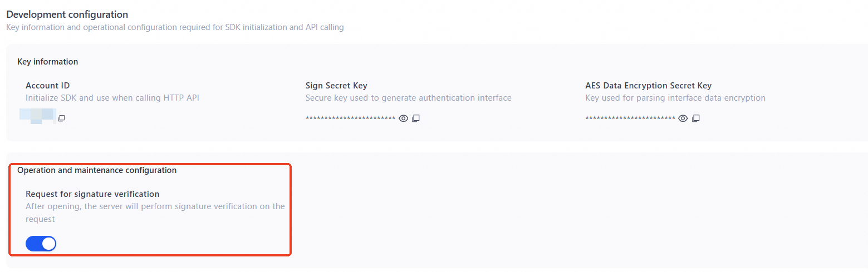Click the 'Initialize SDK' description text
Image resolution: width=868 pixels, height=272 pixels.
[x=112, y=98]
